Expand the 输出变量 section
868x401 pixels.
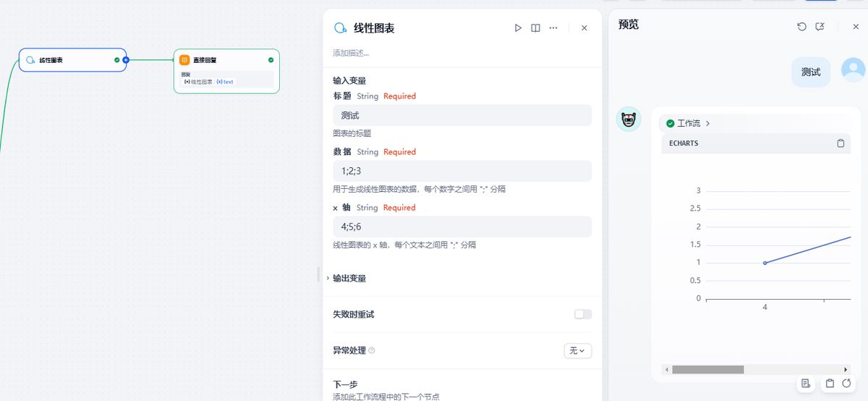click(x=349, y=279)
